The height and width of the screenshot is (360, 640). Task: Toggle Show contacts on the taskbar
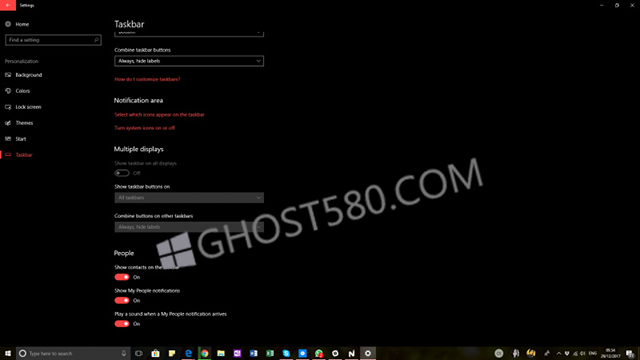pos(122,277)
